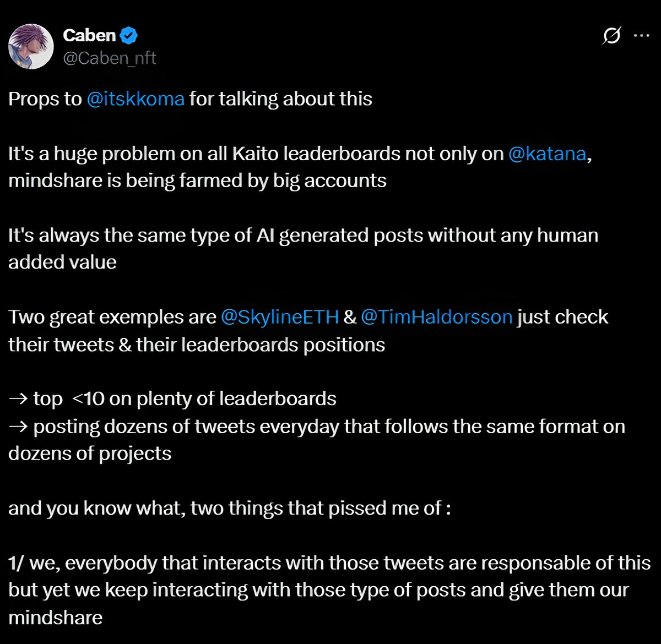Open the Grok explain-post icon
The width and height of the screenshot is (661, 644).
click(x=612, y=36)
